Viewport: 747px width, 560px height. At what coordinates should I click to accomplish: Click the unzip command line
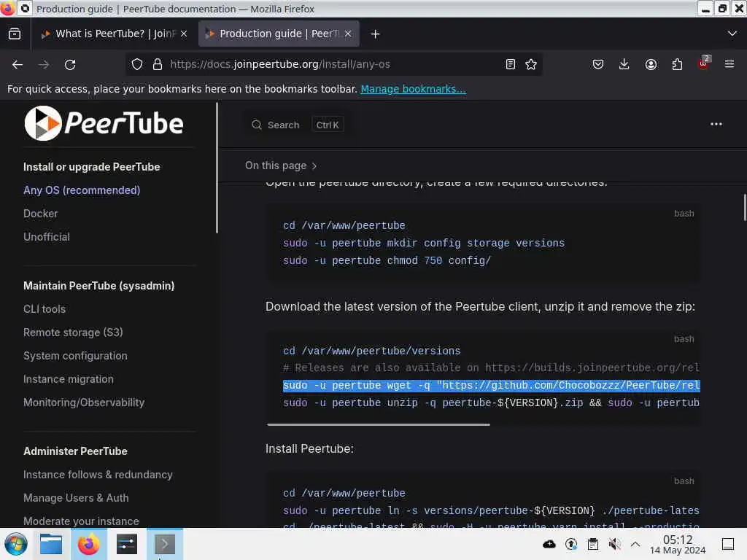491,402
